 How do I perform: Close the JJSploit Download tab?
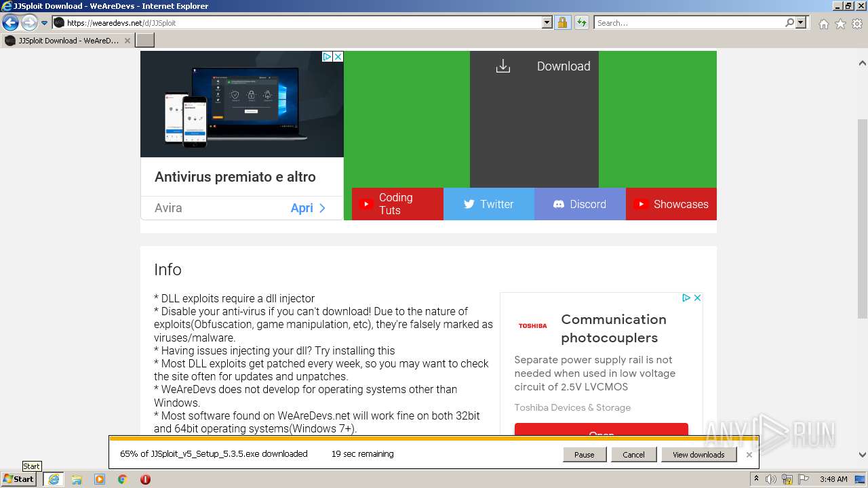point(127,41)
